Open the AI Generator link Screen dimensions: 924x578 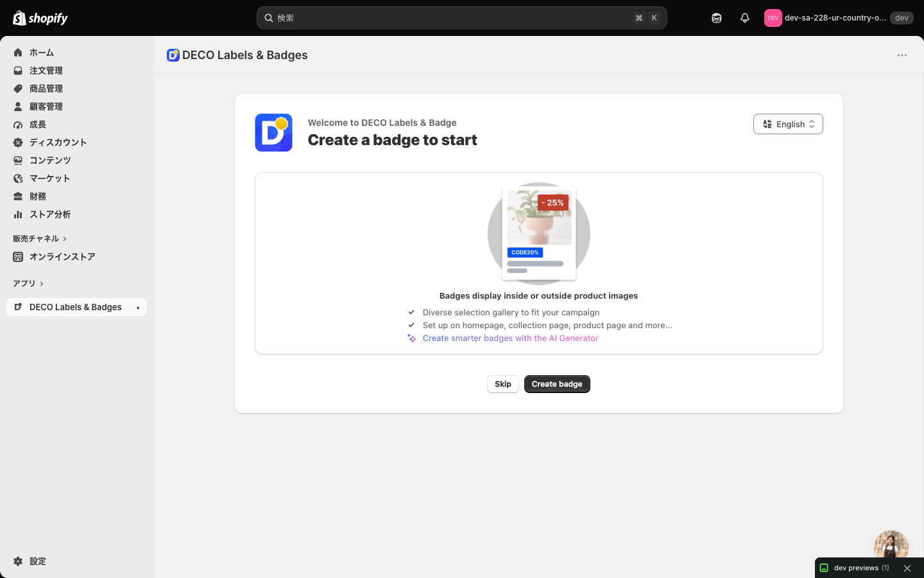point(510,338)
